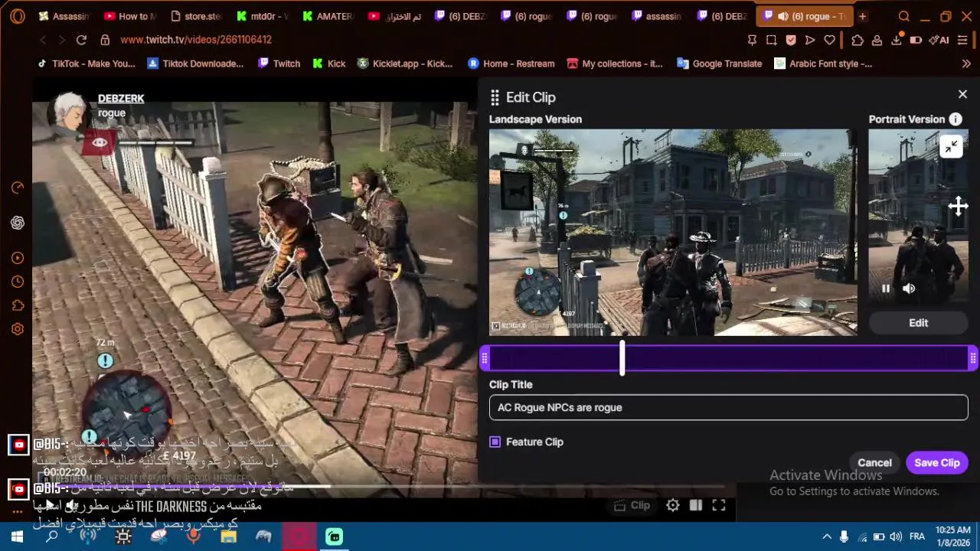980x551 pixels.
Task: Switch to the Assassin browser tab
Action: pos(63,16)
